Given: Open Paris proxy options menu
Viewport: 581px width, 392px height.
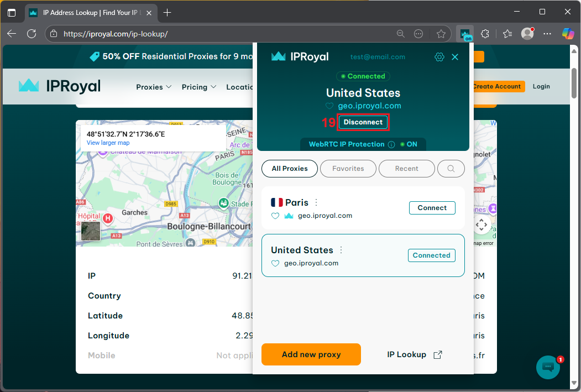Looking at the screenshot, I should [316, 202].
